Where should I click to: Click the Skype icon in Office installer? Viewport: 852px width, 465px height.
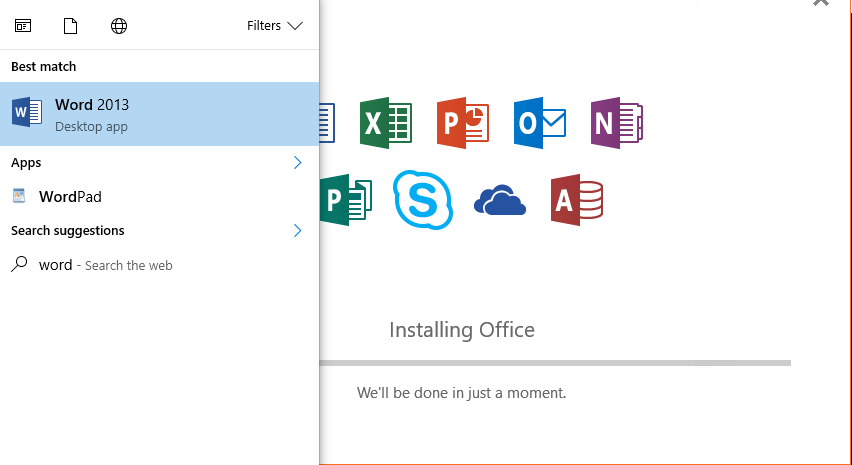(x=423, y=200)
